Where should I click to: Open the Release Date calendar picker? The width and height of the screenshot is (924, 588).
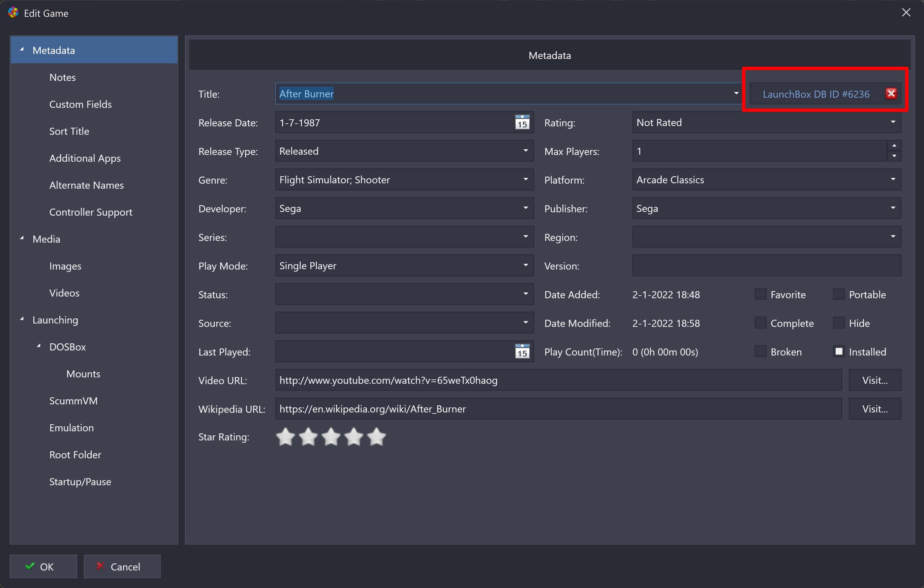522,122
